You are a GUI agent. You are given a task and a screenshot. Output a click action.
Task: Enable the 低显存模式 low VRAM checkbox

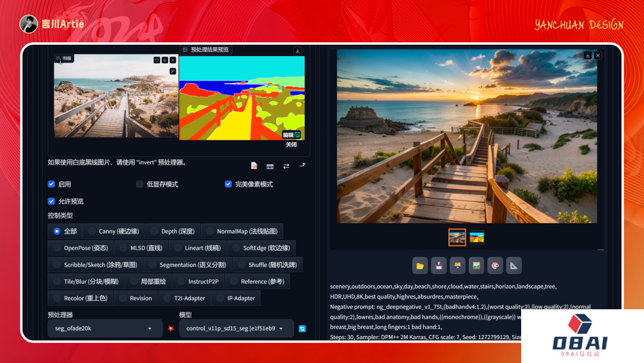(140, 184)
